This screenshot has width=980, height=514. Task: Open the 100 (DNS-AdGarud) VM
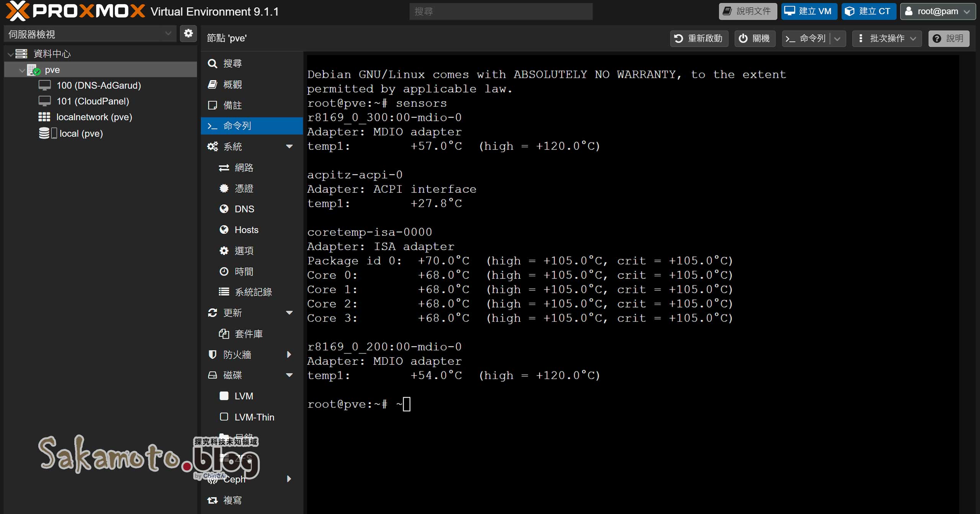tap(98, 85)
